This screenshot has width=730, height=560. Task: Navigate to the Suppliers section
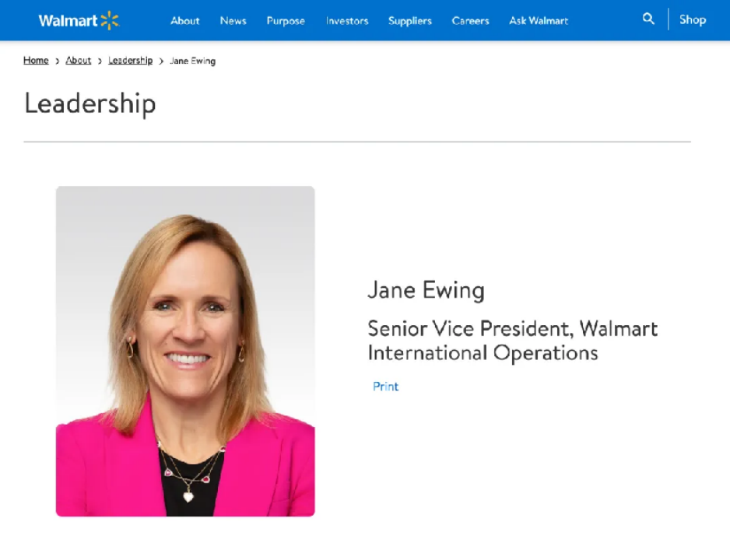click(409, 21)
